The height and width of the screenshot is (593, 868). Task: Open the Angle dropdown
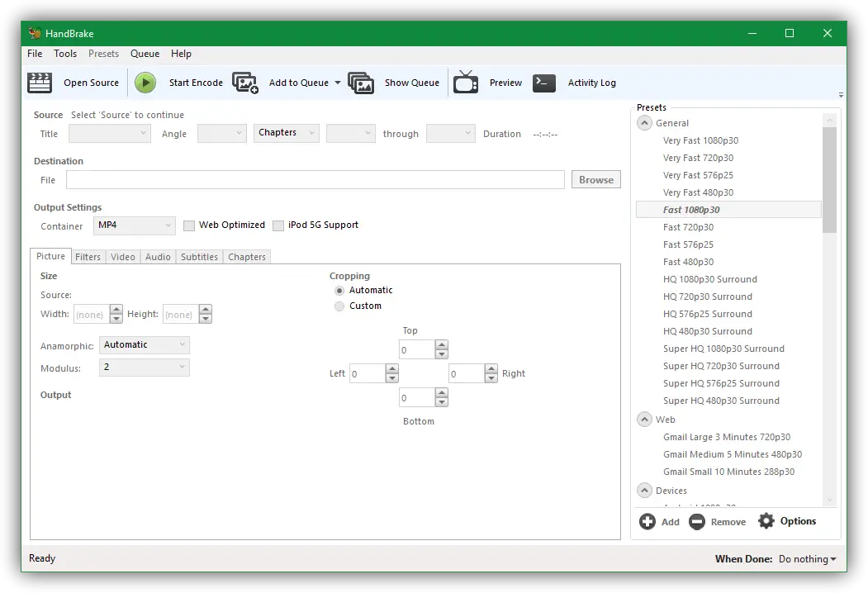coord(222,133)
